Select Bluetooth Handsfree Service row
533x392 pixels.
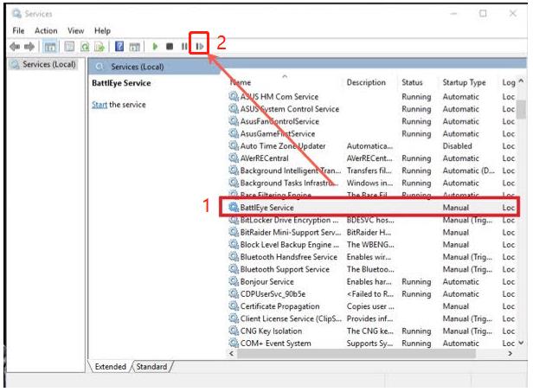371,257
